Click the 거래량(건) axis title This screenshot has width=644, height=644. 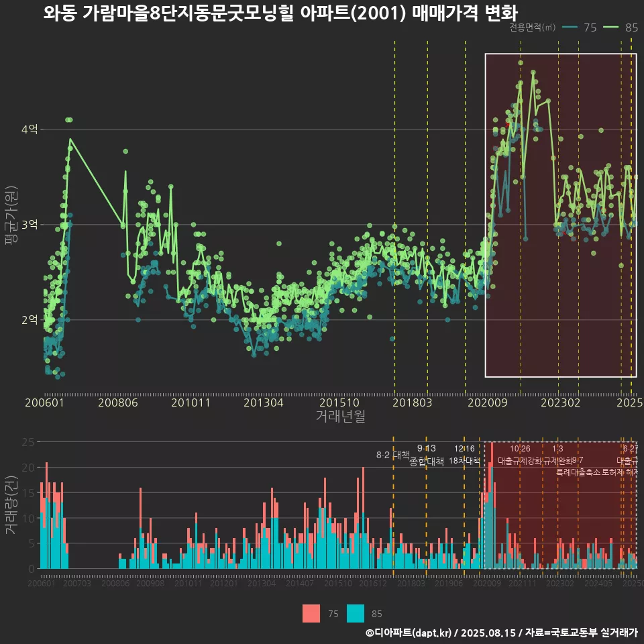coord(11,504)
